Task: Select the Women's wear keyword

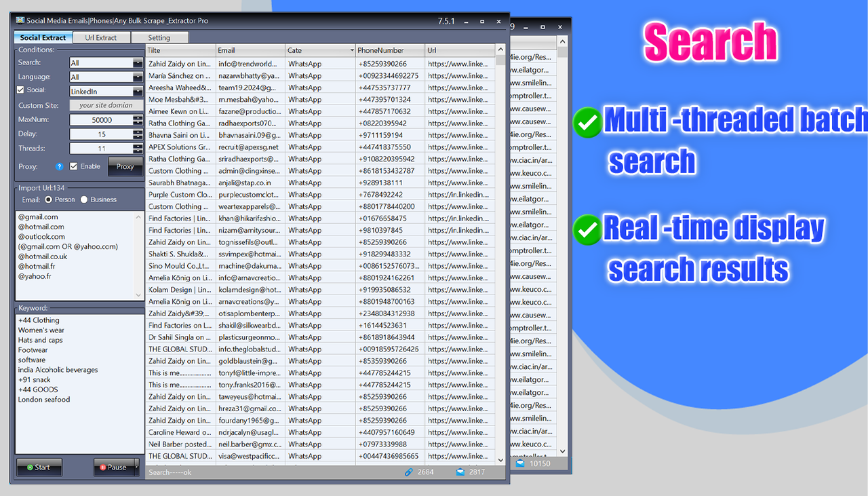Action: point(41,330)
